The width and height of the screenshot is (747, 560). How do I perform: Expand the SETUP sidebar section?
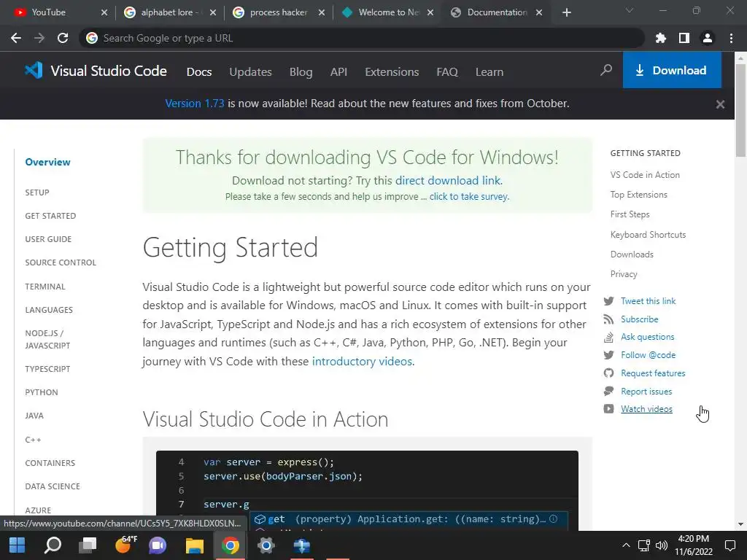(37, 192)
